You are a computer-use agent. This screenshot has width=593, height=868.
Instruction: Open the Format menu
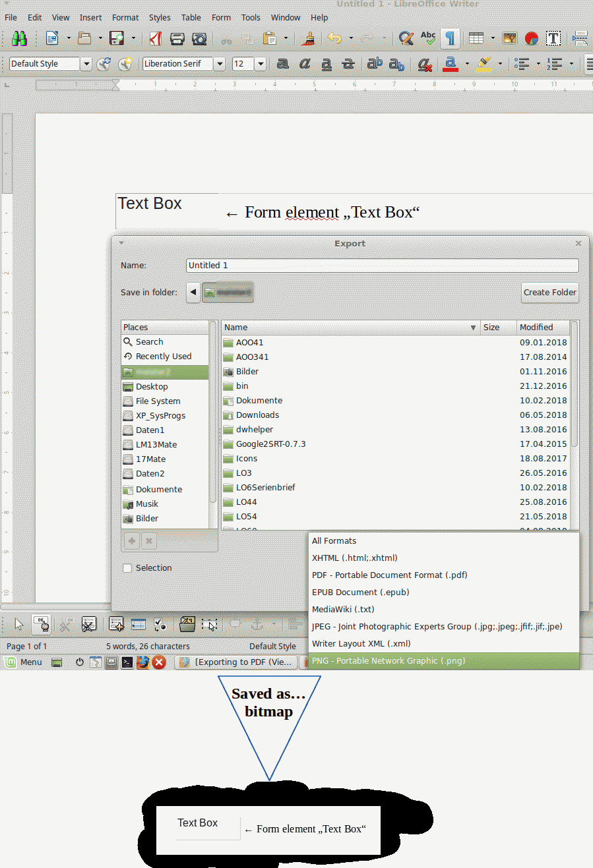point(125,18)
